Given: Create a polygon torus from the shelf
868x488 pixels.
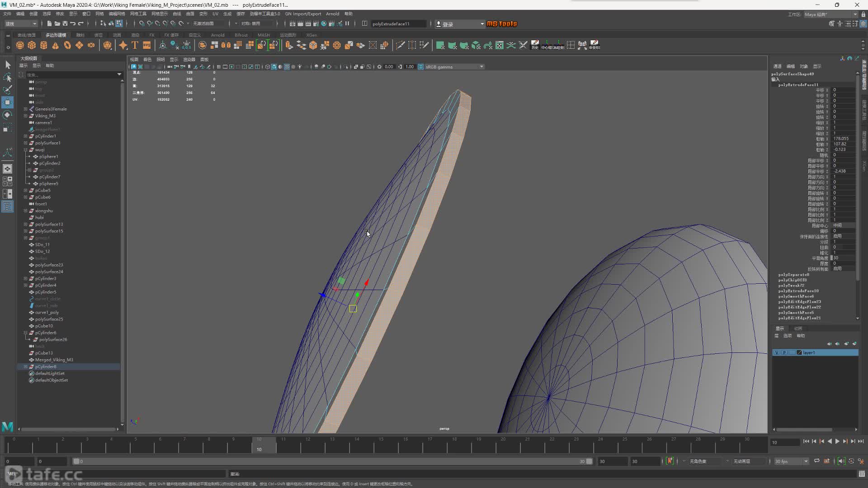Looking at the screenshot, I should pos(67,45).
